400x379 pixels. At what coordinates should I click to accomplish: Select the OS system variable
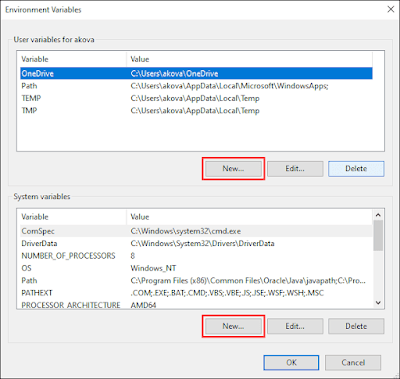(x=196, y=268)
